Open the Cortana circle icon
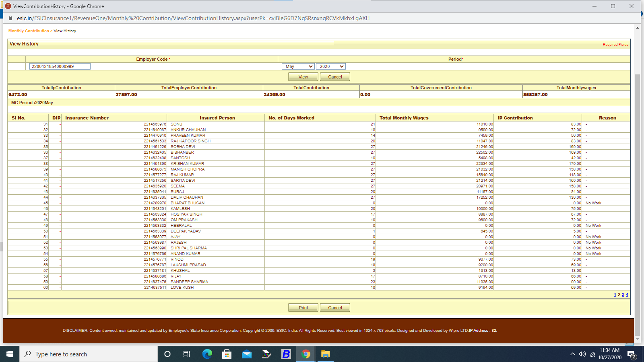The width and height of the screenshot is (644, 362). (x=167, y=354)
